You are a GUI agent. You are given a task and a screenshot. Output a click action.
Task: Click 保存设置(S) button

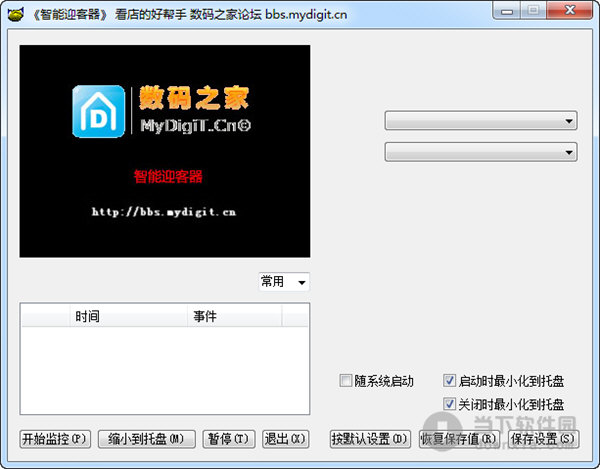[543, 439]
